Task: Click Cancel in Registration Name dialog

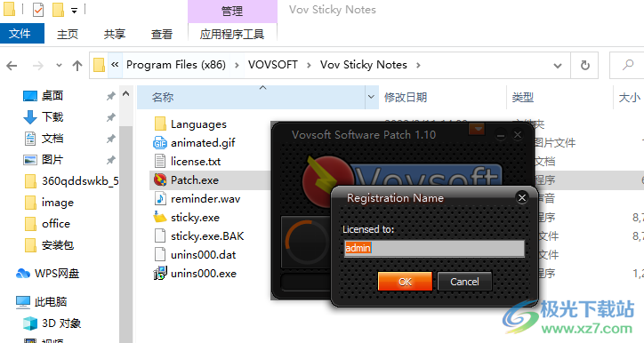Action: click(464, 282)
